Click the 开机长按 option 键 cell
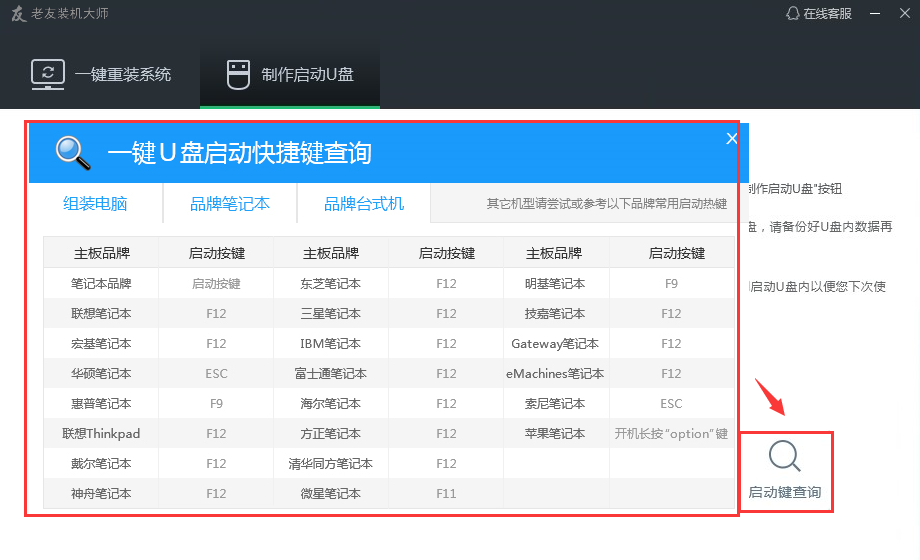Screen dimensions: 920x560 pos(671,433)
